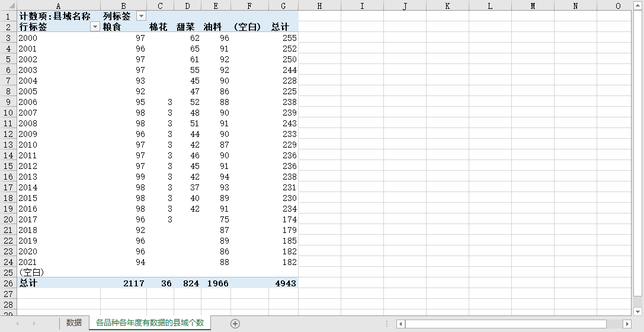Click the vertical scrollbar thumb
The height and width of the screenshot is (332, 644).
click(x=637, y=153)
